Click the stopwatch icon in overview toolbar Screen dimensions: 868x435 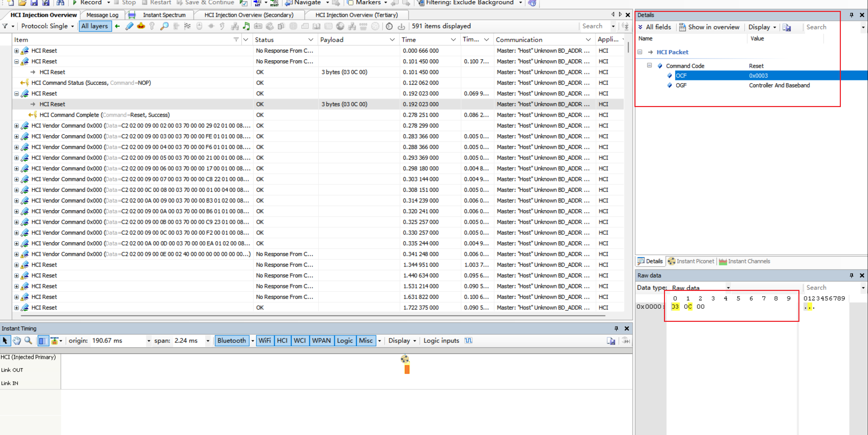coord(389,26)
